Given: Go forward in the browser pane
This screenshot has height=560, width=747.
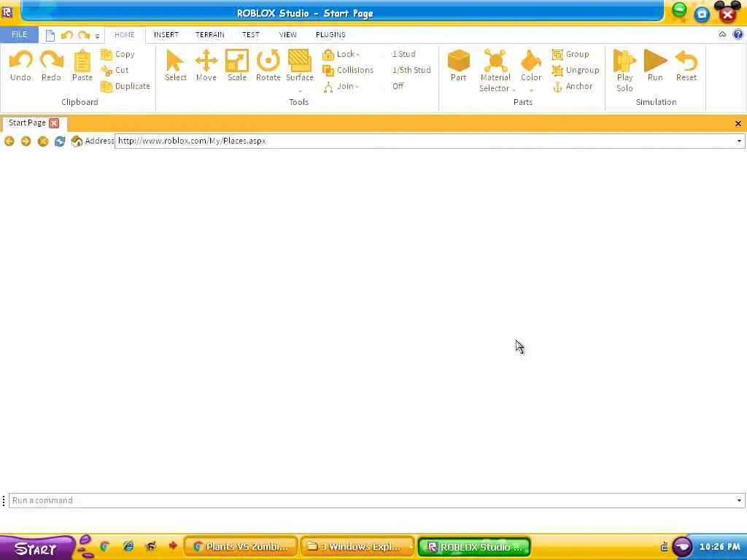Looking at the screenshot, I should 26,141.
